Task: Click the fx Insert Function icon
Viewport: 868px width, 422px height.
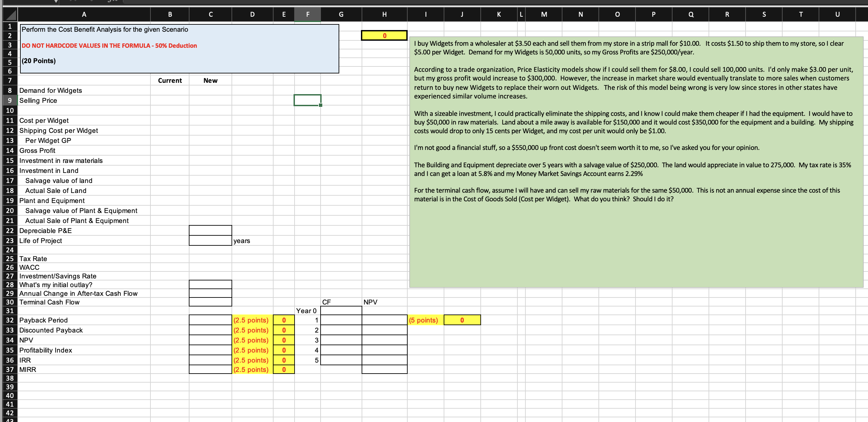Action: (111, 2)
